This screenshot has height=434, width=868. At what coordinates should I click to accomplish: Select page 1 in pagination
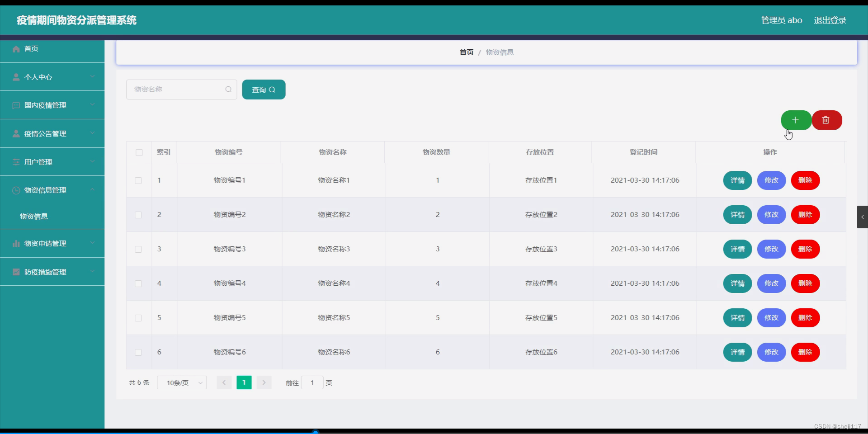click(244, 382)
